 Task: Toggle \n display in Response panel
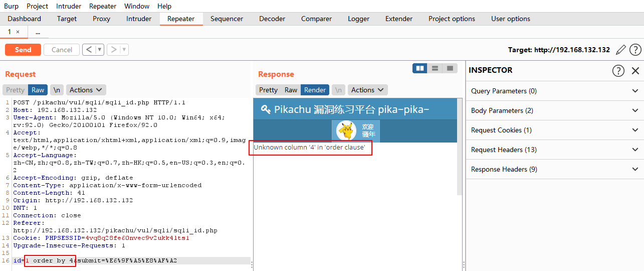click(339, 90)
